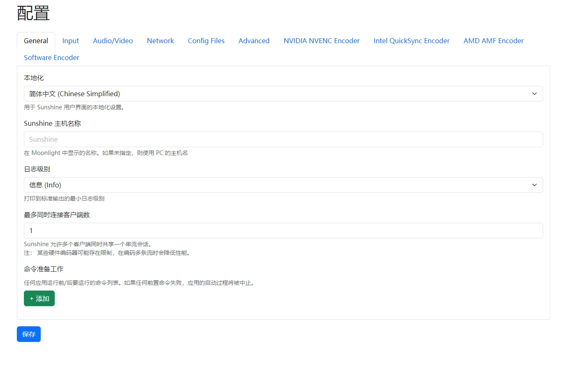Click the Sunshine 主机名称 label
The image size is (588, 367).
point(52,123)
